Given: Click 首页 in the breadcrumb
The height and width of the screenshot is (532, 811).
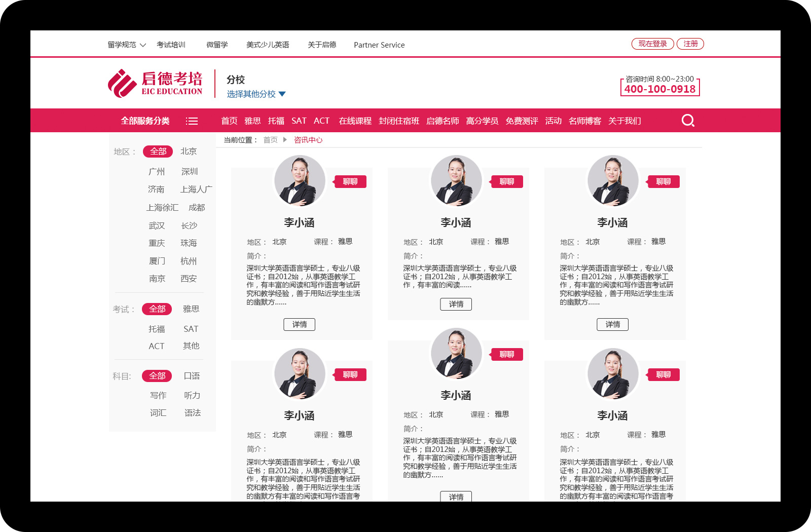Looking at the screenshot, I should (x=271, y=140).
